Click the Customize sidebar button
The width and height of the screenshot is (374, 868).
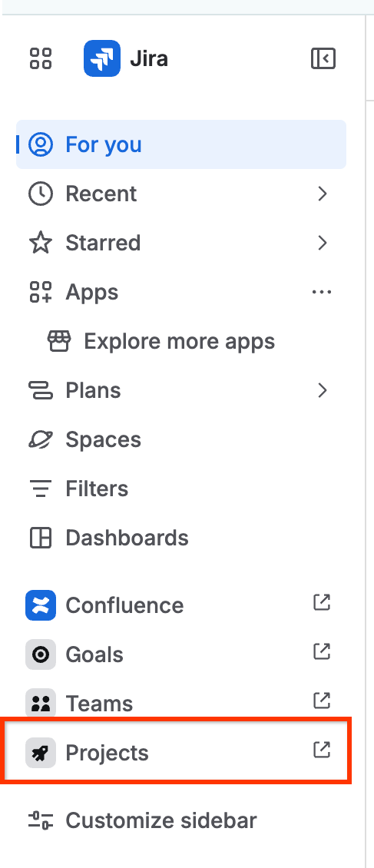pos(143,820)
